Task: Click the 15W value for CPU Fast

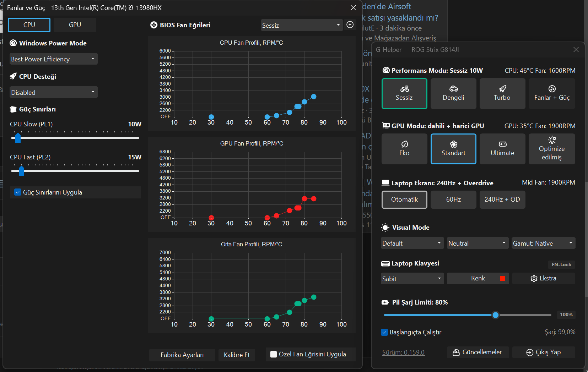Action: coord(135,157)
